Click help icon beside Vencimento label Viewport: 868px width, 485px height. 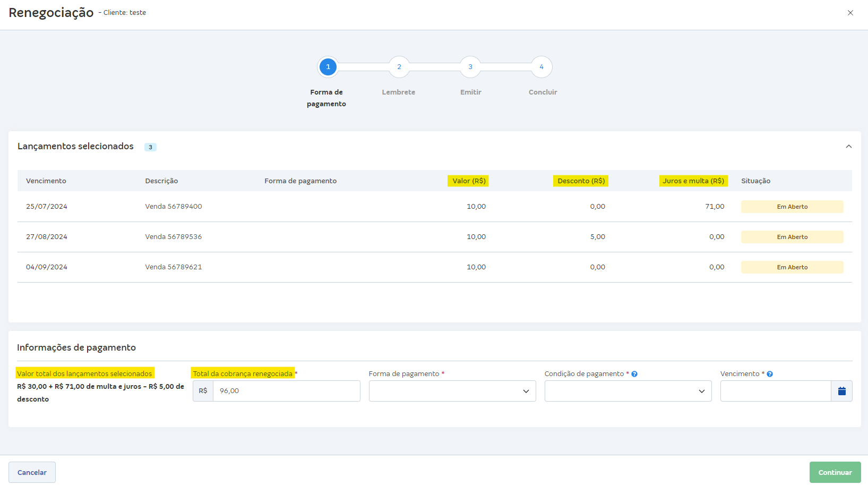point(770,374)
